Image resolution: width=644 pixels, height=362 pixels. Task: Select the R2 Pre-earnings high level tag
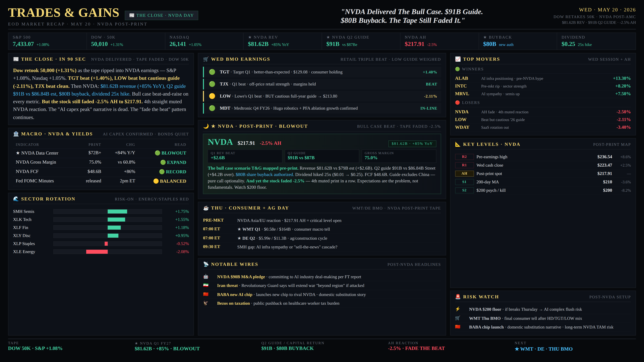coord(464,157)
